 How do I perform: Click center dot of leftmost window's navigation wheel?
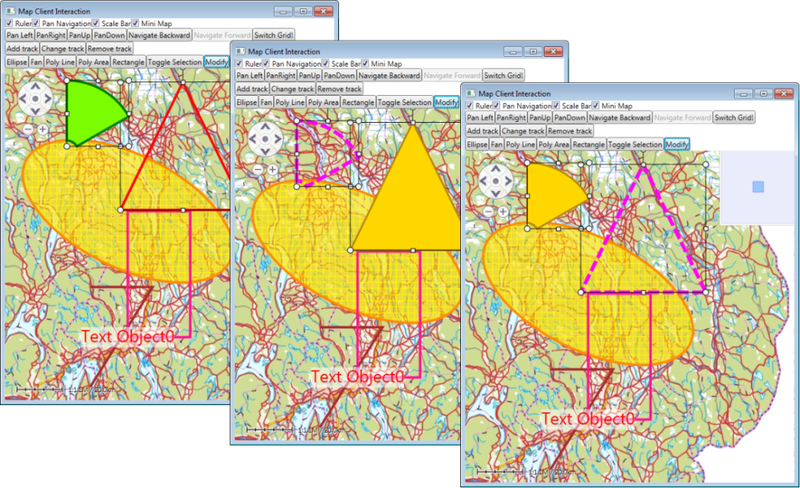35,99
